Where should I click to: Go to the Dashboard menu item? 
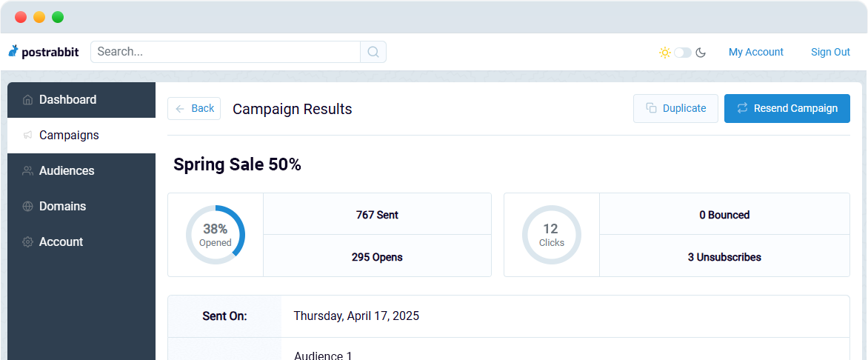(x=81, y=100)
